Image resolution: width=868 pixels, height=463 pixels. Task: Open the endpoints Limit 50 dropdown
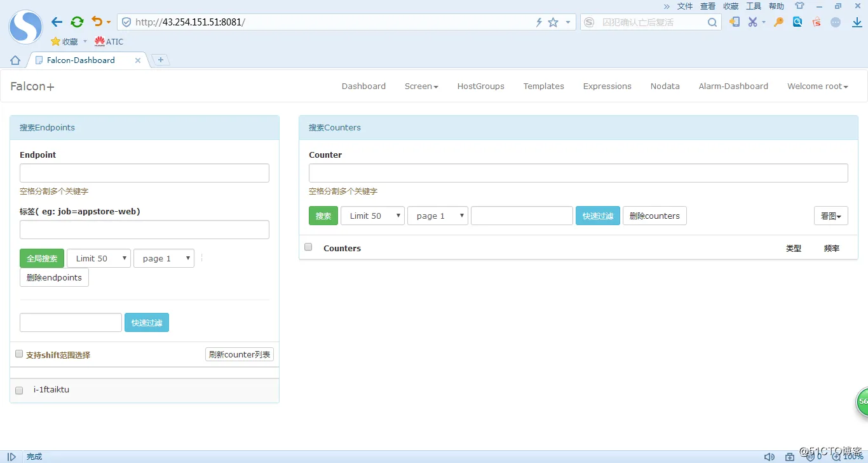(x=98, y=258)
